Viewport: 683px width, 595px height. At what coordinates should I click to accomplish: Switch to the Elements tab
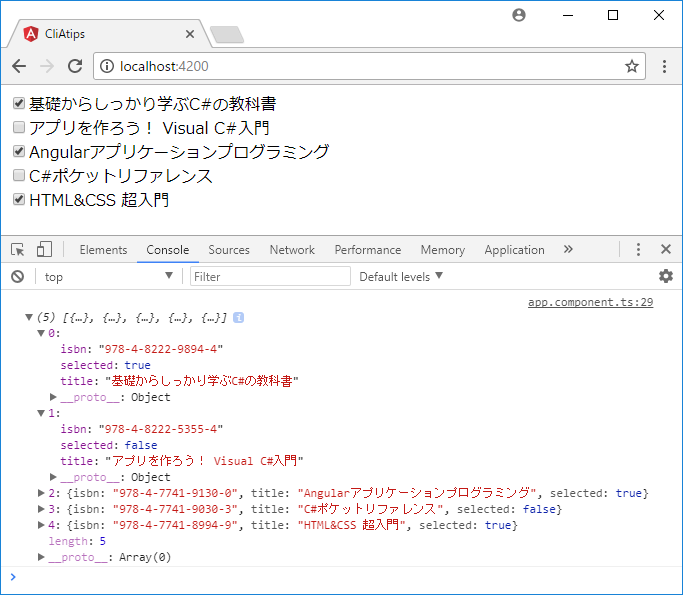(x=103, y=250)
